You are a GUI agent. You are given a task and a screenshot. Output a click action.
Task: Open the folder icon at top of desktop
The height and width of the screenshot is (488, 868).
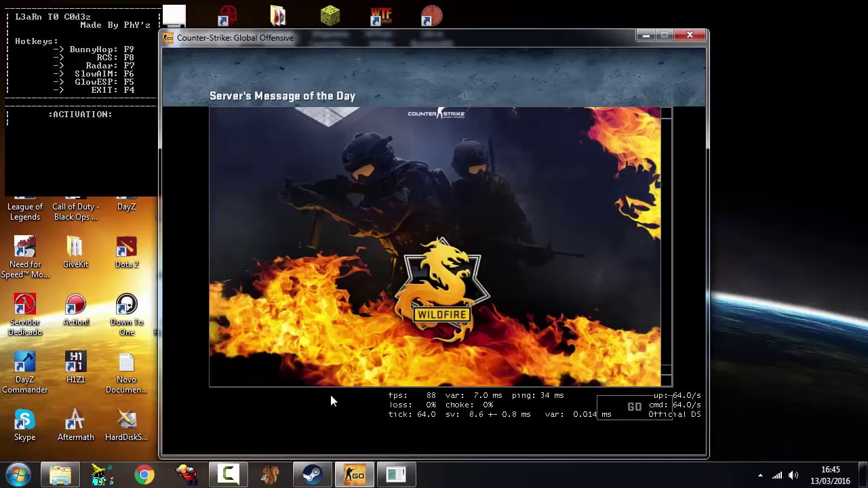[278, 16]
